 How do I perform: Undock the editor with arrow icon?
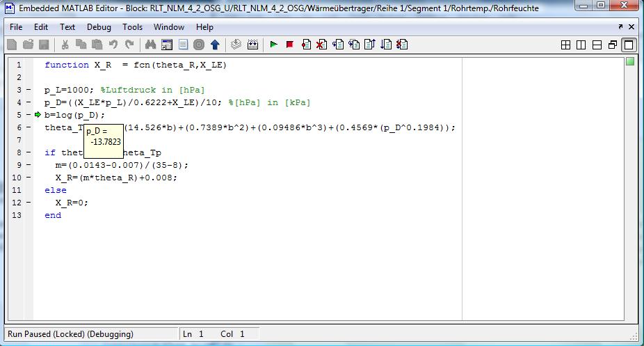coord(620,26)
